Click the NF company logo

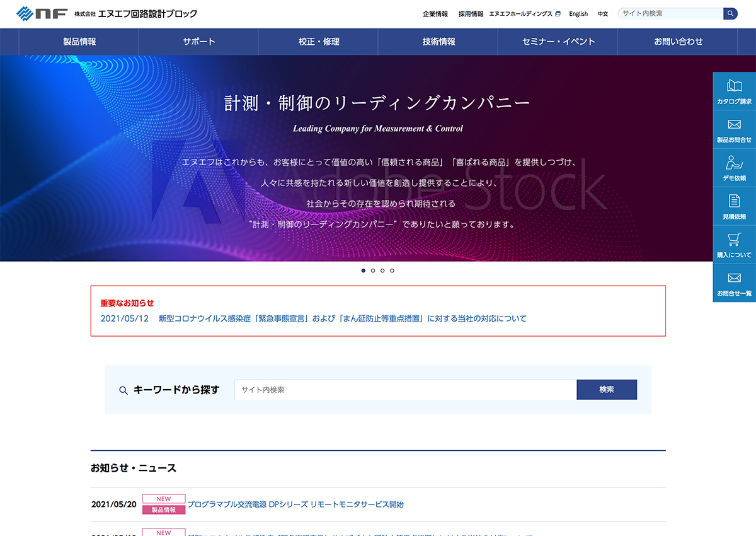[x=42, y=13]
